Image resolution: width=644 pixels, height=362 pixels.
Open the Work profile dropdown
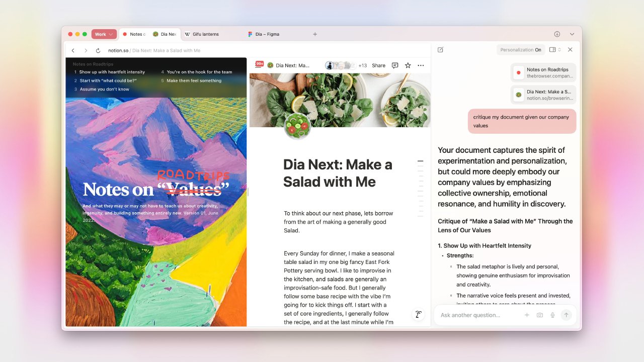click(x=104, y=34)
